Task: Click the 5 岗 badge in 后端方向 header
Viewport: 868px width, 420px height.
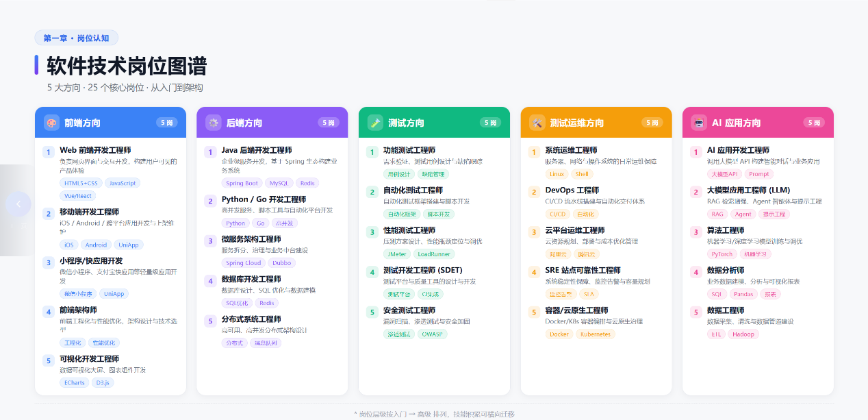Action: (328, 123)
